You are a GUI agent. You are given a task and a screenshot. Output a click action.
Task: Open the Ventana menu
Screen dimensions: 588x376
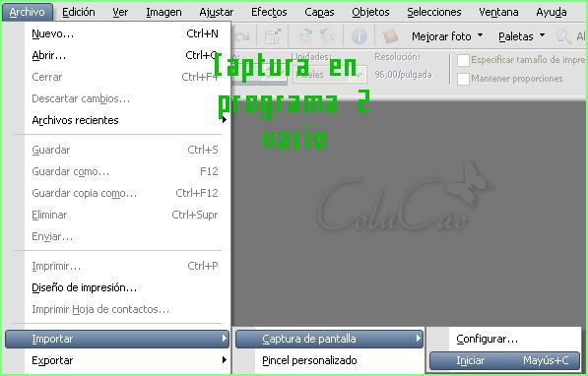coord(498,12)
